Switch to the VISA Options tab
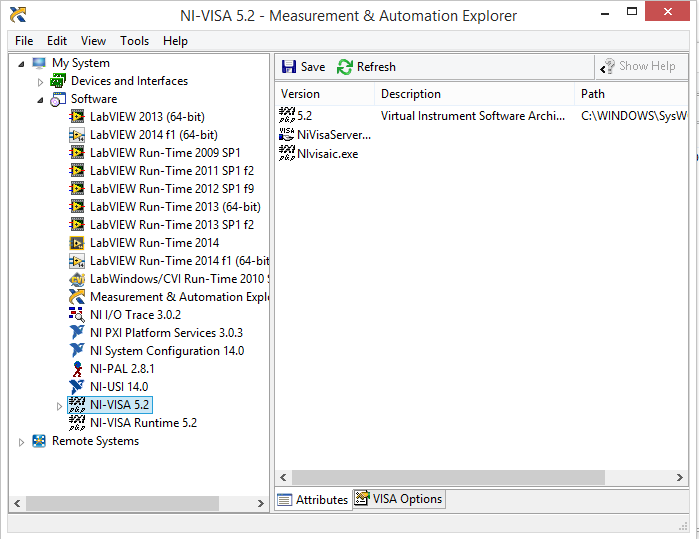 (399, 499)
